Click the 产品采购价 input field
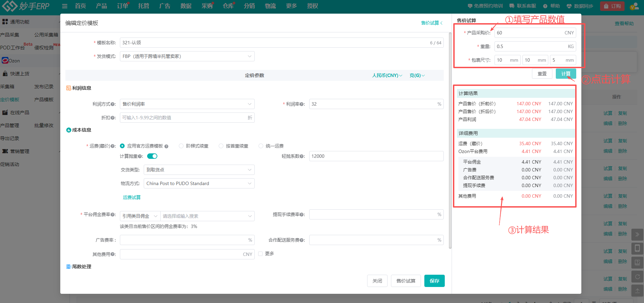Image resolution: width=644 pixels, height=303 pixels. [529, 33]
